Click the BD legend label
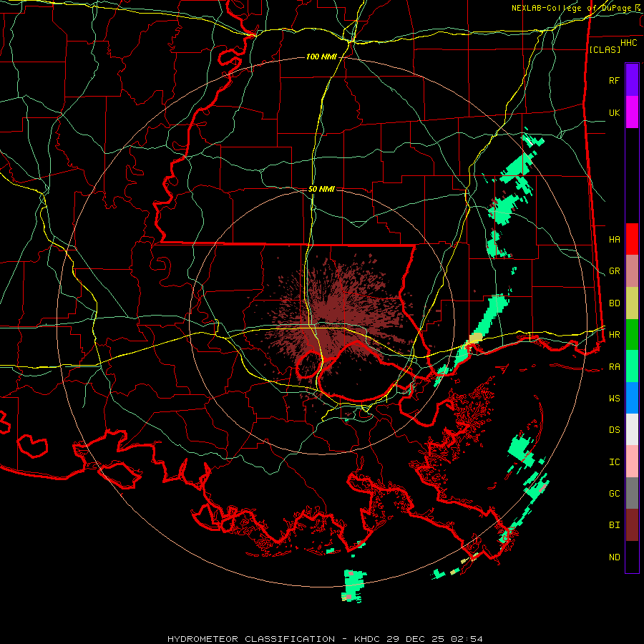This screenshot has height=644, width=644. 615,303
